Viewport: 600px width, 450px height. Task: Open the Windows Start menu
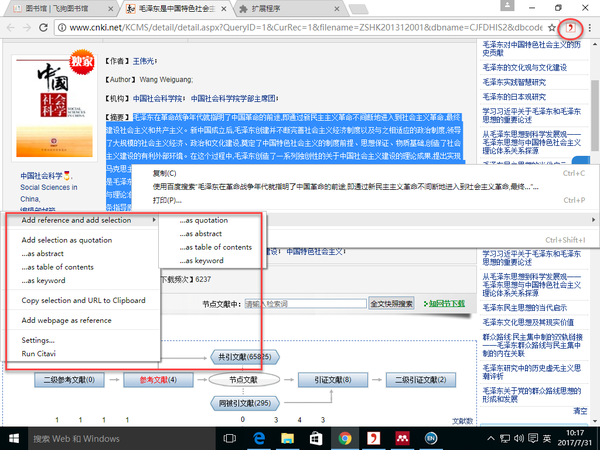point(14,439)
